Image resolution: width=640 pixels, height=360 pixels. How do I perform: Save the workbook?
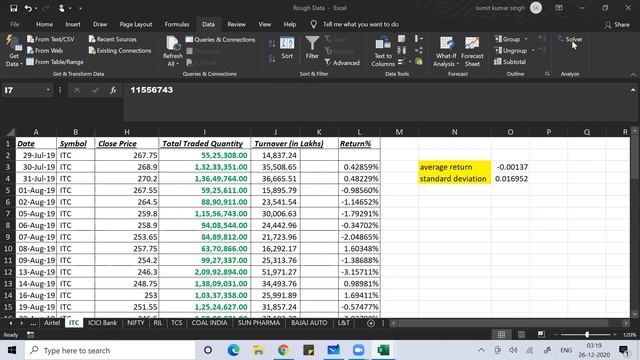[x=13, y=8]
